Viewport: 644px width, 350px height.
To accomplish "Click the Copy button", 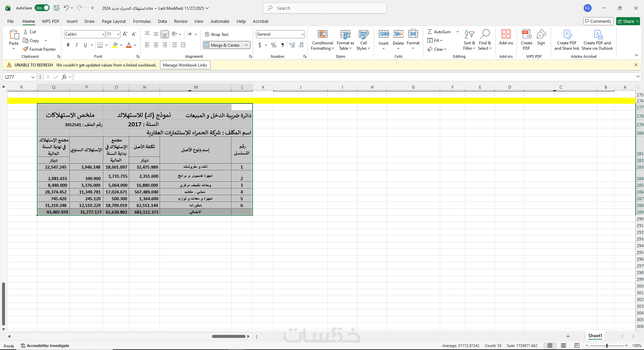I will click(31, 41).
